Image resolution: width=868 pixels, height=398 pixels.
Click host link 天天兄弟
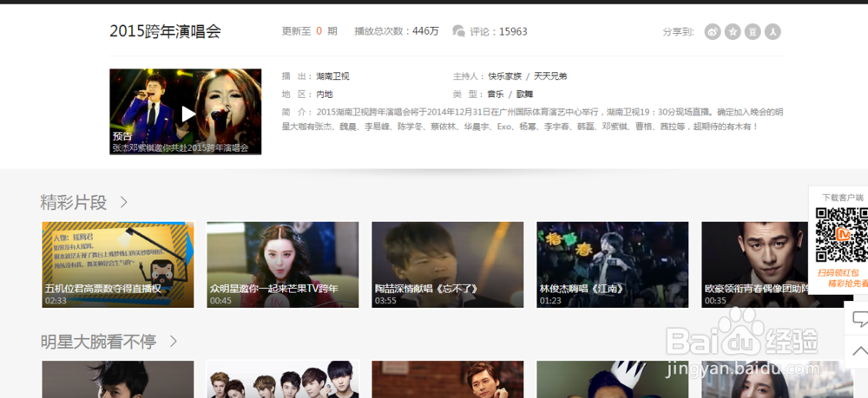point(550,76)
